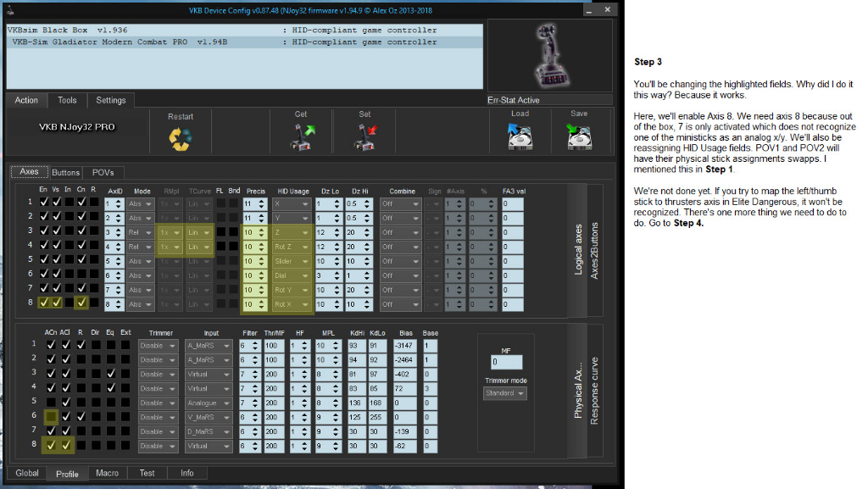Open the Axes2Buttons vertical side panel

coord(594,252)
